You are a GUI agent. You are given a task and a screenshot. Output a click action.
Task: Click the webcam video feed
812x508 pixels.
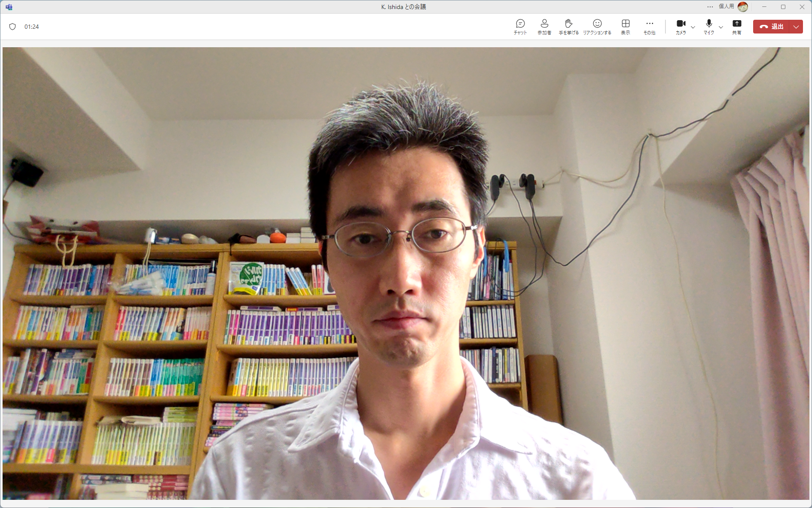tap(406, 279)
